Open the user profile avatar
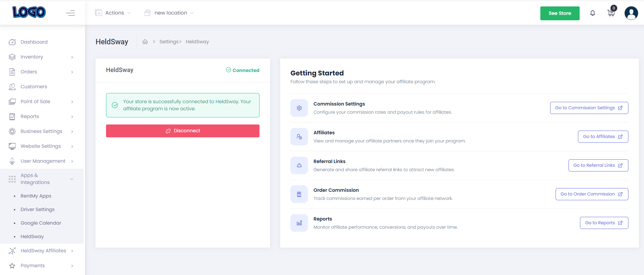Image resolution: width=644 pixels, height=275 pixels. point(631,13)
